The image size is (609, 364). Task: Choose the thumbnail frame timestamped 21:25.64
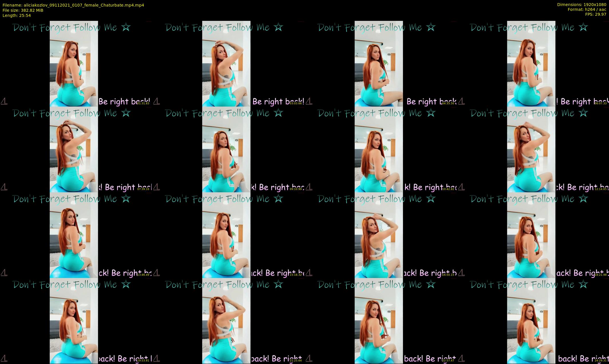(x=228, y=321)
